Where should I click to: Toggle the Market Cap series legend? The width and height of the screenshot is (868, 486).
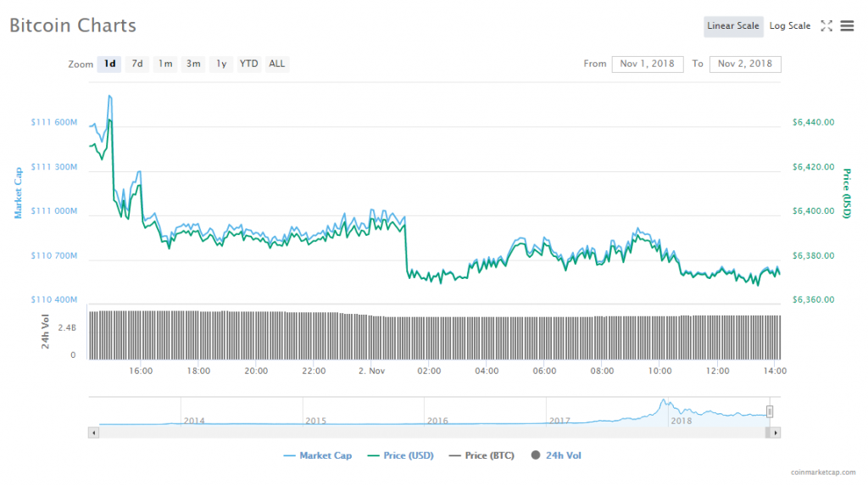tap(318, 455)
